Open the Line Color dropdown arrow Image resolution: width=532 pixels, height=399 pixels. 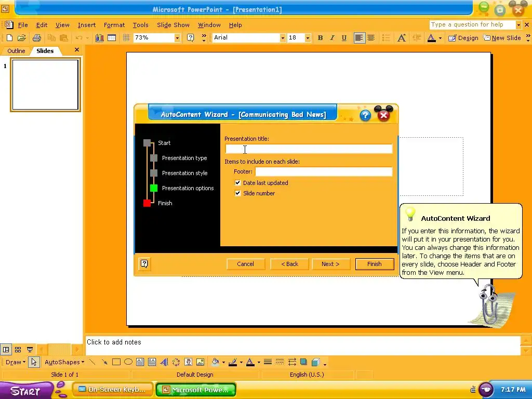coord(241,362)
